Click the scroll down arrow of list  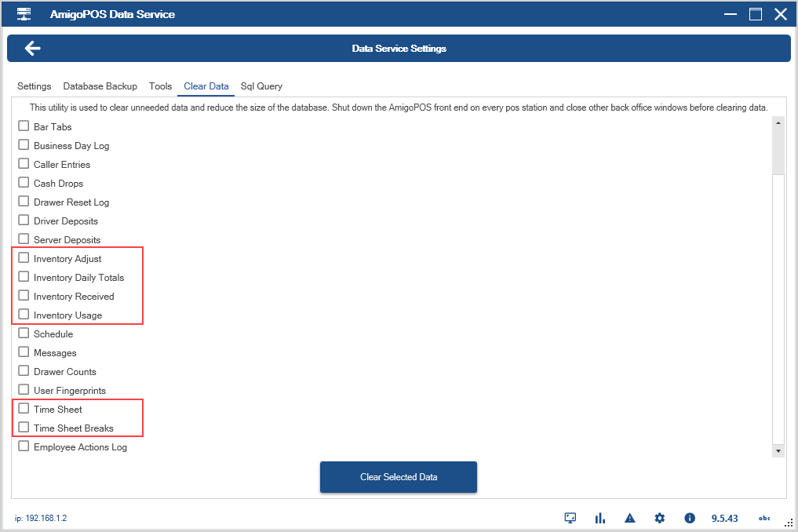coord(778,451)
